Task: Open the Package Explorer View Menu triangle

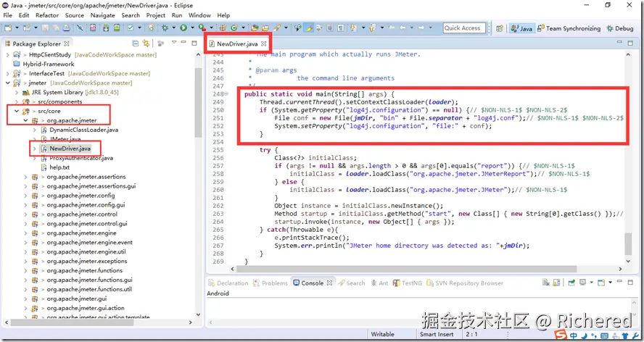Action: click(174, 42)
